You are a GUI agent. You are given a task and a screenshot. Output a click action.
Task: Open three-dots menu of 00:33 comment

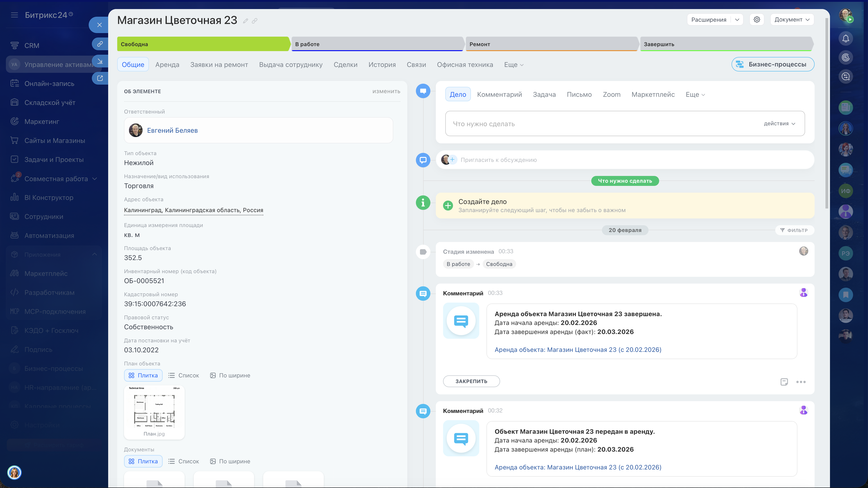coord(801,381)
